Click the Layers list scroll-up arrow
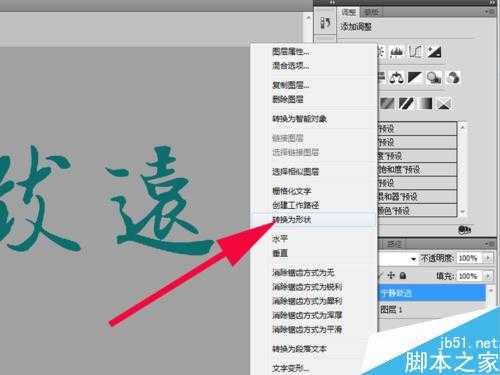This screenshot has width=500, height=375. click(491, 290)
